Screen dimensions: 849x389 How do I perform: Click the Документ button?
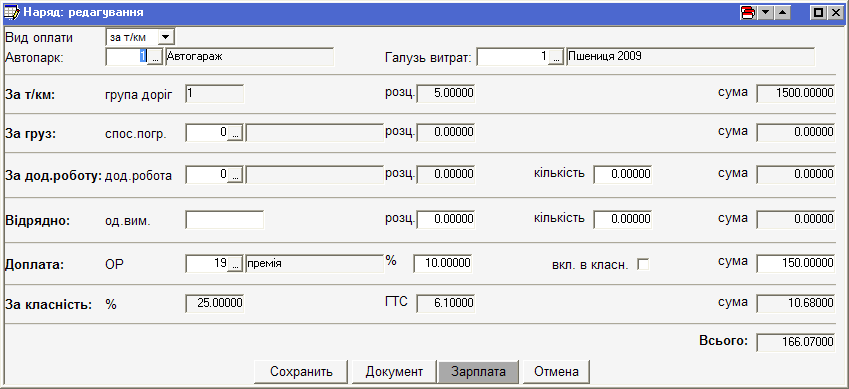coord(394,372)
